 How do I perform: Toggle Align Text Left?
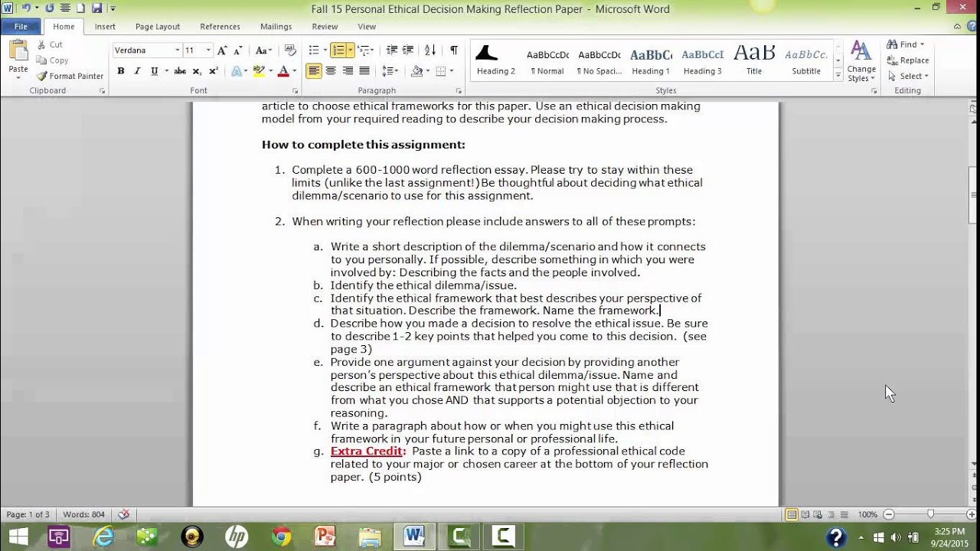tap(314, 71)
